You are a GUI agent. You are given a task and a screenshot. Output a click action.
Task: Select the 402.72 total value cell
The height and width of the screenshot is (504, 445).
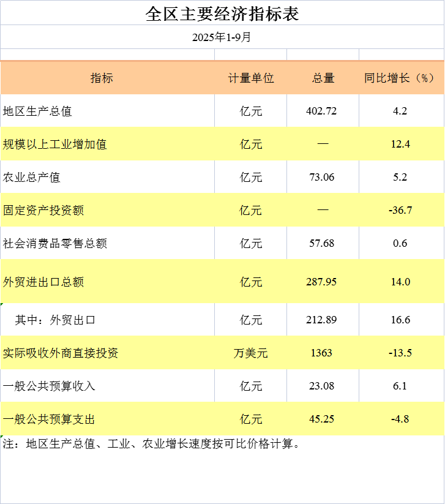point(322,111)
